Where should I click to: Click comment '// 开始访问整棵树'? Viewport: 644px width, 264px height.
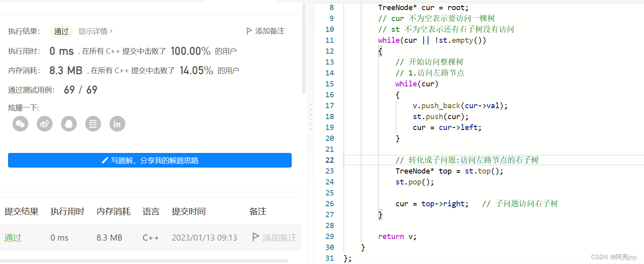429,62
